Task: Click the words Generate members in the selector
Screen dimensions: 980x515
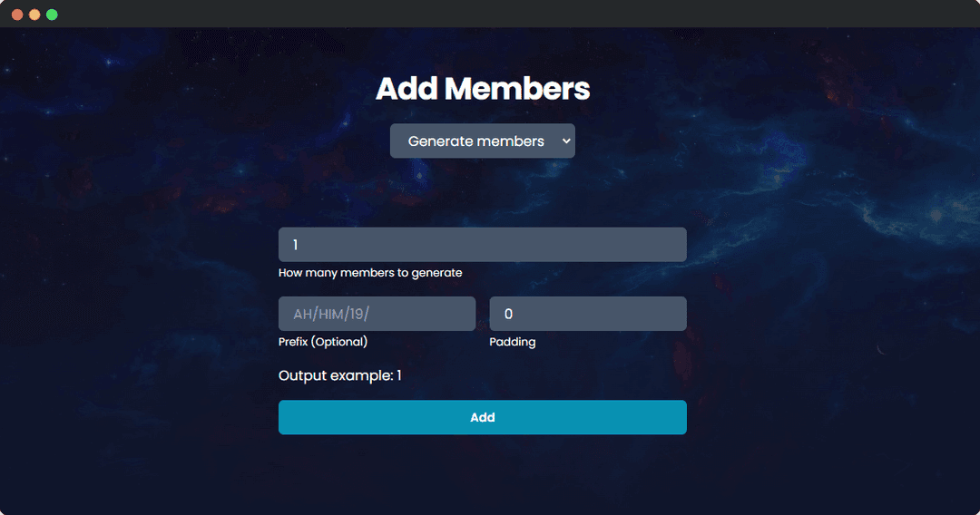Action: [476, 141]
